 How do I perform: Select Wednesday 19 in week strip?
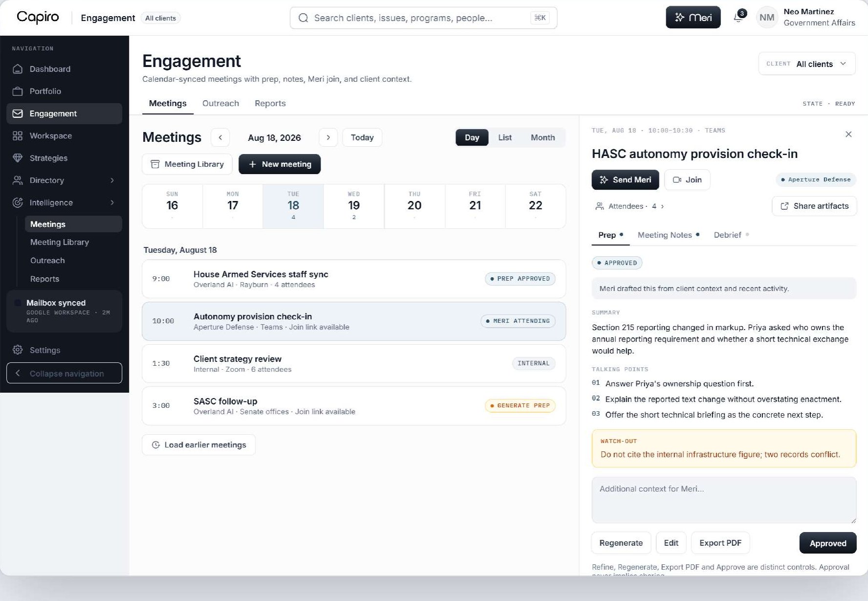click(354, 206)
